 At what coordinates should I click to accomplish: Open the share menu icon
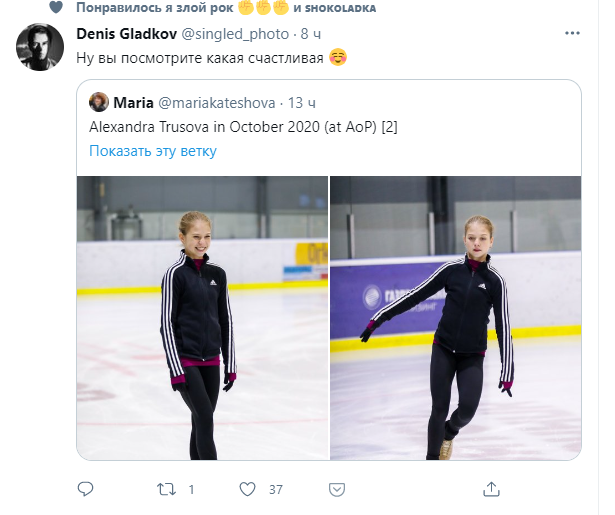pos(491,490)
